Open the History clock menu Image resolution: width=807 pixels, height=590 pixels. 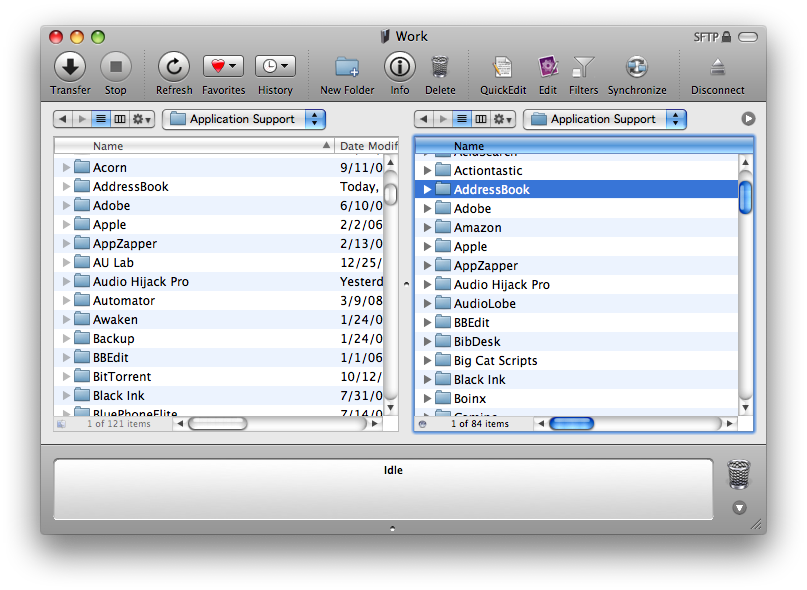click(275, 66)
